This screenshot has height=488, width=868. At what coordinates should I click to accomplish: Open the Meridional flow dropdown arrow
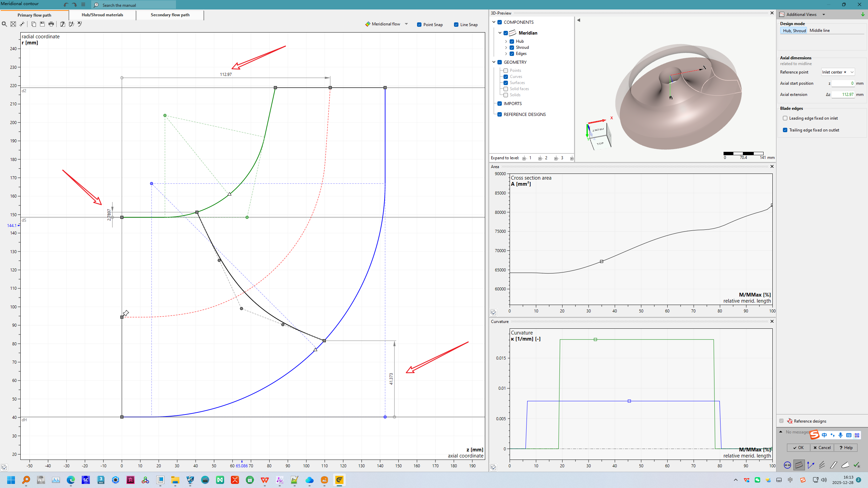pyautogui.click(x=406, y=24)
